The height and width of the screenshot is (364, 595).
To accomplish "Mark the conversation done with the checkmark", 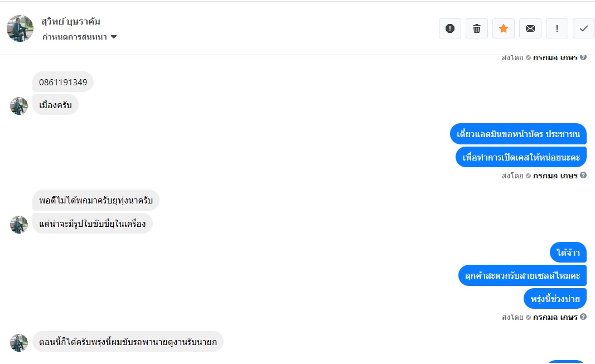I will (x=583, y=28).
